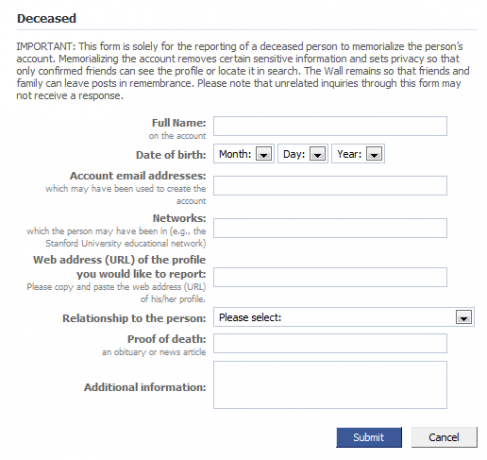Click the Proof of death input field

point(330,343)
